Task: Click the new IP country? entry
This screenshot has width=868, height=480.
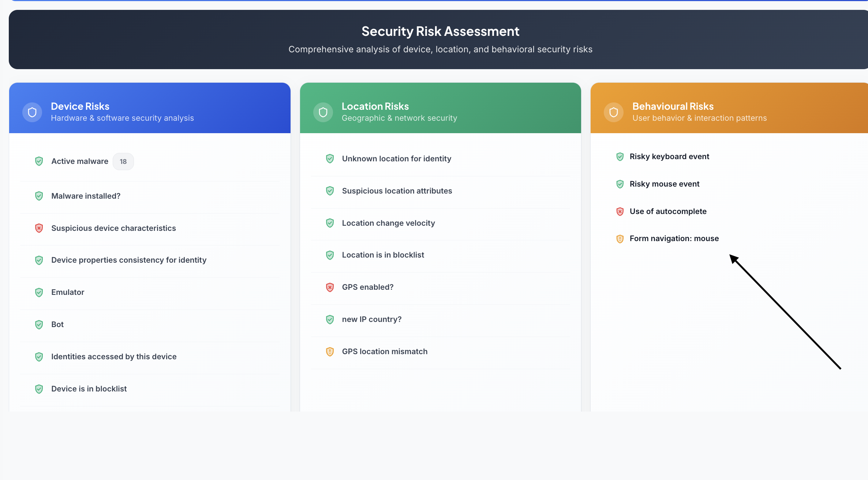Action: (441, 319)
